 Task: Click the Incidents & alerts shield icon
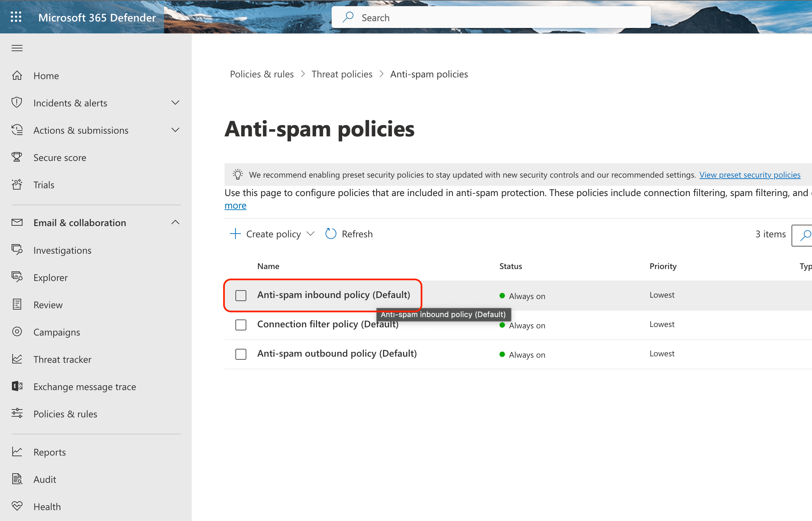tap(17, 103)
